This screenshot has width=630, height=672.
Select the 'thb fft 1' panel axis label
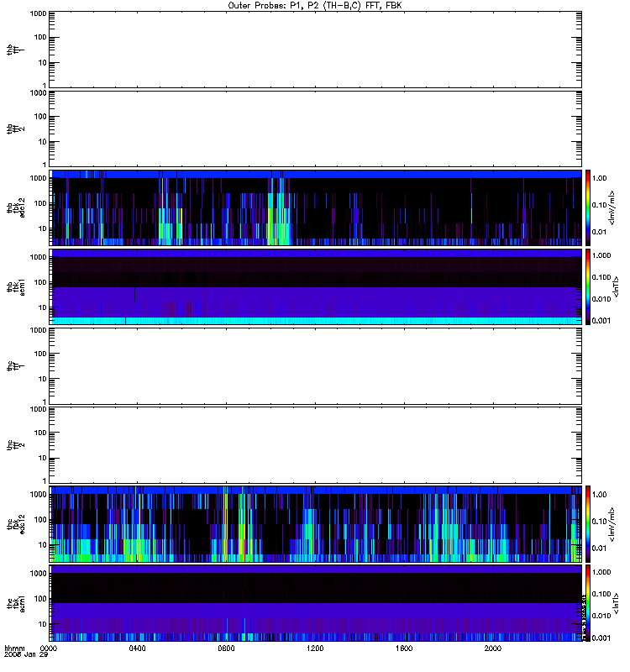15,50
